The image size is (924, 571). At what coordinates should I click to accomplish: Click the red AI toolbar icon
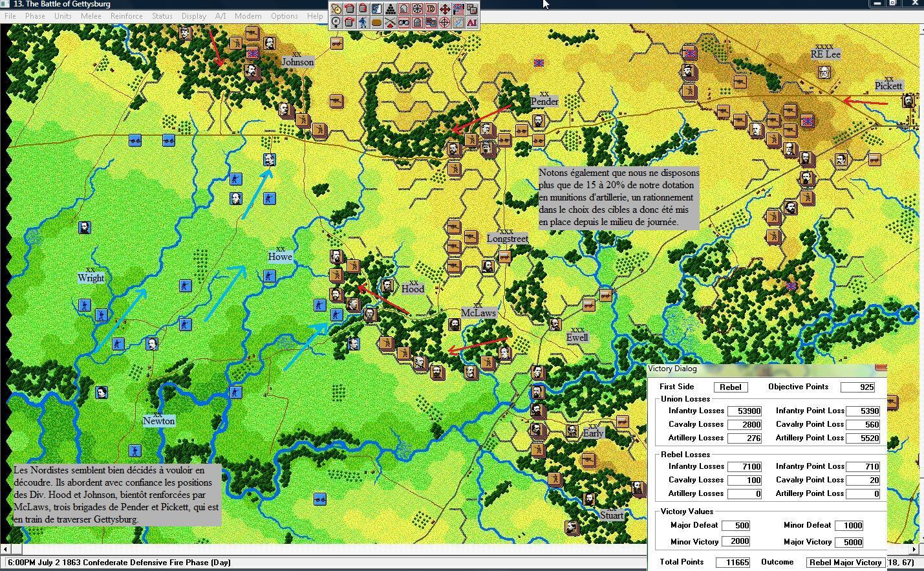pos(472,23)
